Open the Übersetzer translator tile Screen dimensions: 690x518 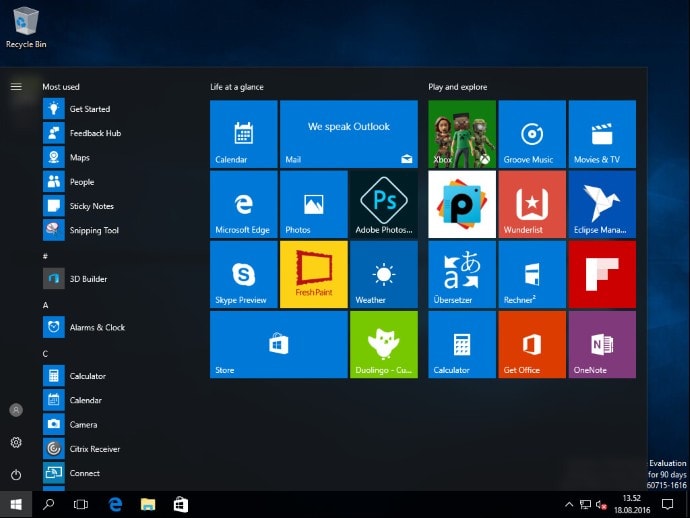point(462,275)
